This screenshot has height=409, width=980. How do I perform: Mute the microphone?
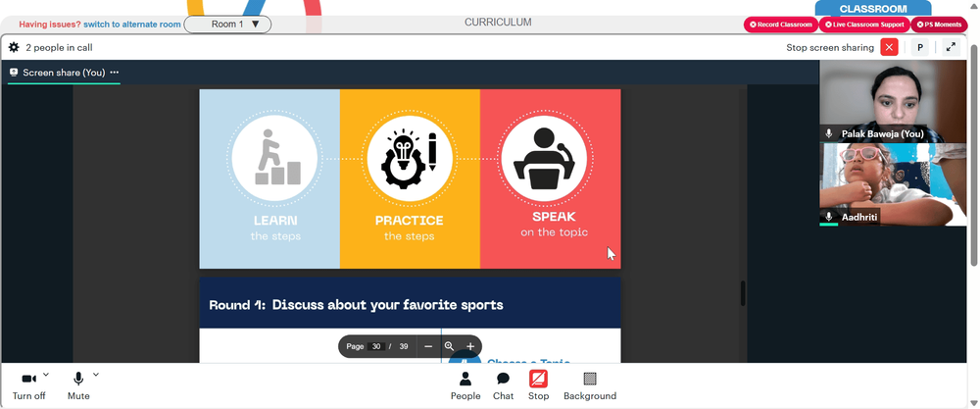point(78,385)
